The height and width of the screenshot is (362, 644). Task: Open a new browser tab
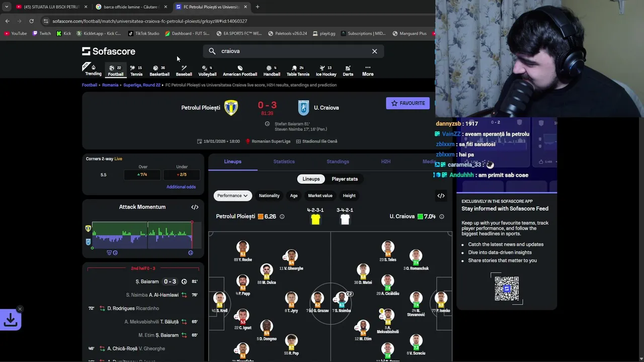[257, 7]
